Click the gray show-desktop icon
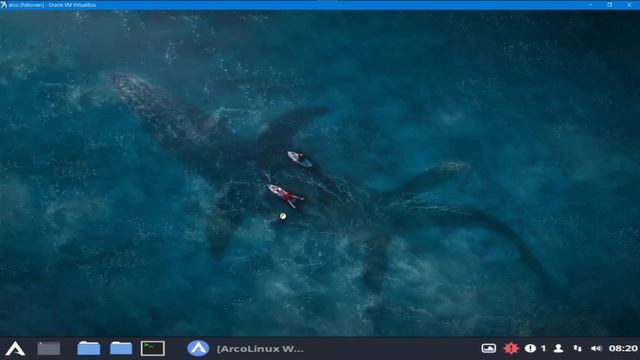Image resolution: width=640 pixels, height=360 pixels. (x=49, y=349)
